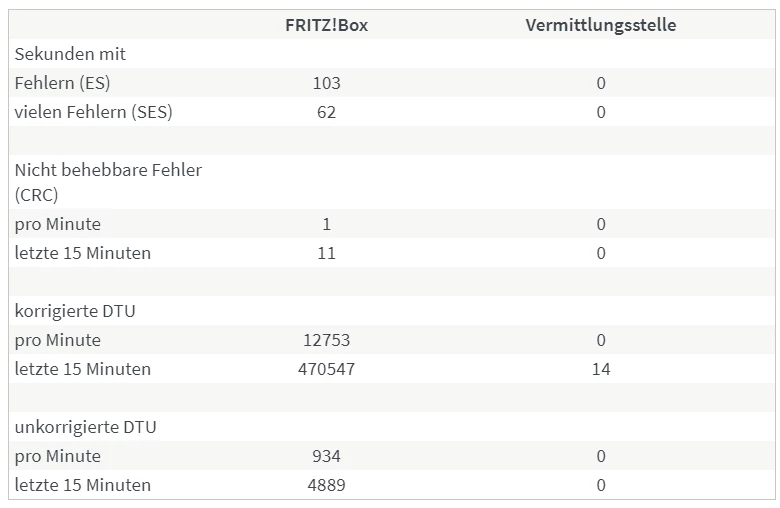Click 'letzte 15 Minuten' label under unkorrigierte DTU
Screen dimensions: 780x508
(82, 485)
